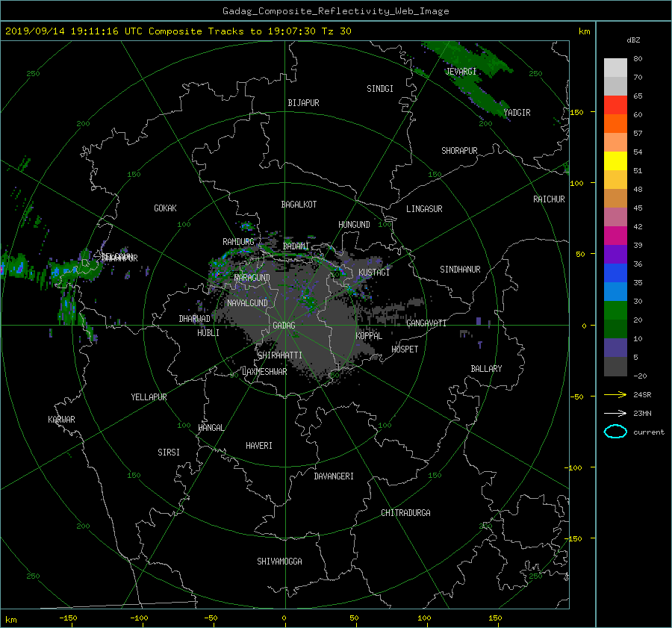Select the CHITRADURGA city label
Viewport: 672px width, 628px height.
pos(405,513)
